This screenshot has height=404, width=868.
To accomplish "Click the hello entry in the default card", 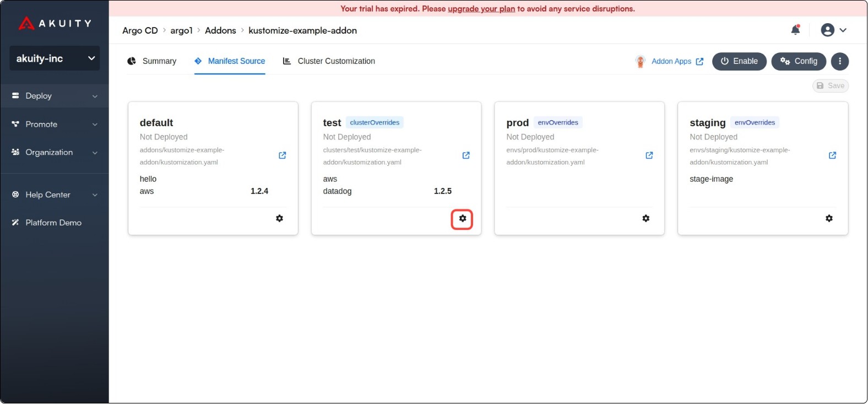I will (148, 179).
